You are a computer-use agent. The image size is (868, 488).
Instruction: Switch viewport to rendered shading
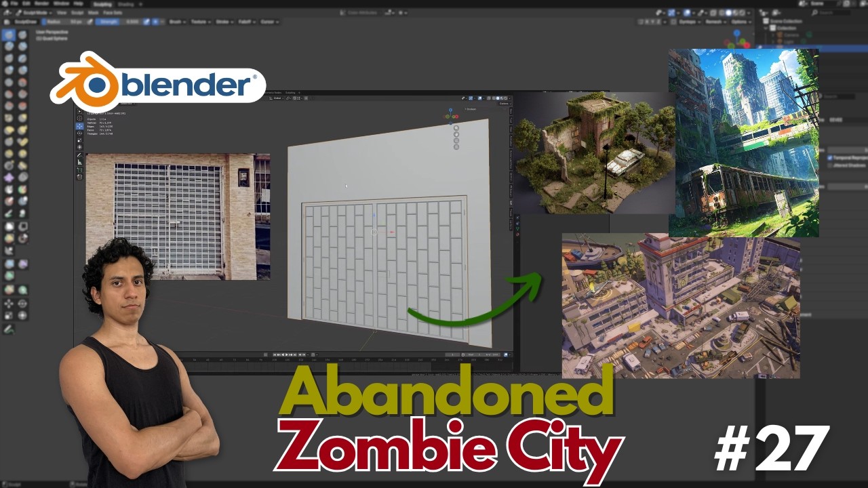point(742,13)
